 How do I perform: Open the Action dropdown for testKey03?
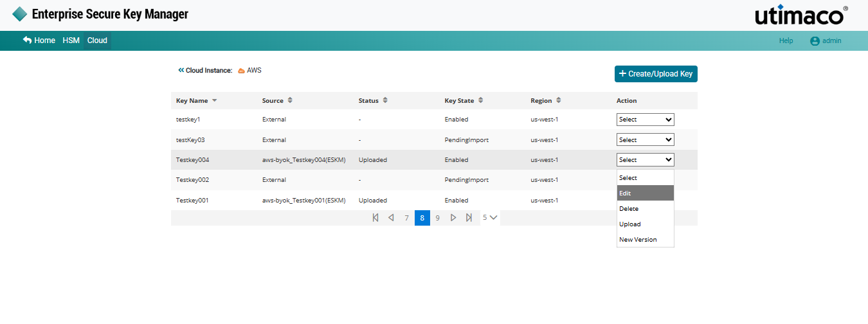[646, 139]
